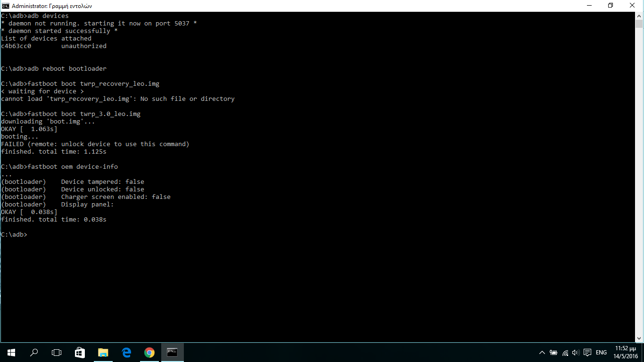
Task: Open the clock showing 14/5/2016
Action: [626, 353]
